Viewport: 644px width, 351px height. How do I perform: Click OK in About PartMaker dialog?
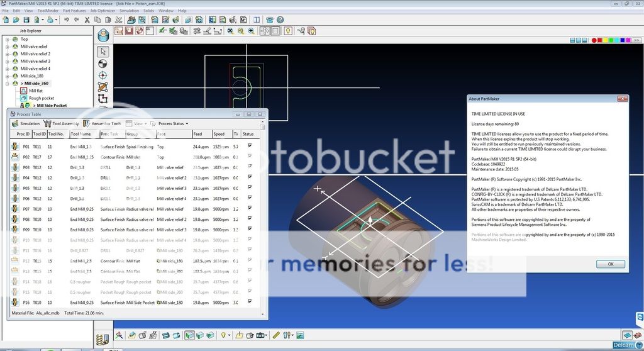(x=610, y=264)
